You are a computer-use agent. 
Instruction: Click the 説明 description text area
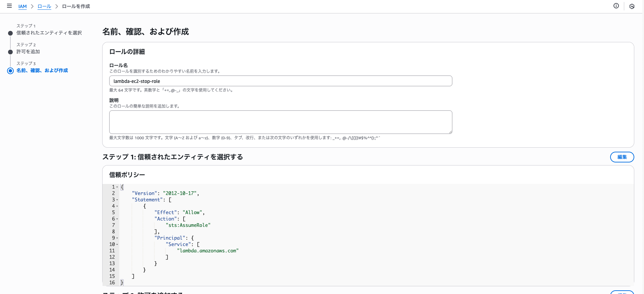(x=280, y=122)
